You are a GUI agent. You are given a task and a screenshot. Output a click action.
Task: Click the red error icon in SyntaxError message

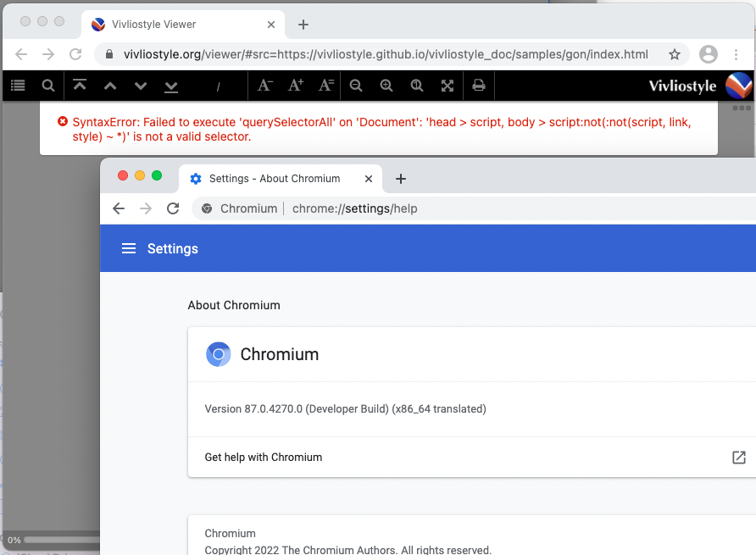click(63, 121)
